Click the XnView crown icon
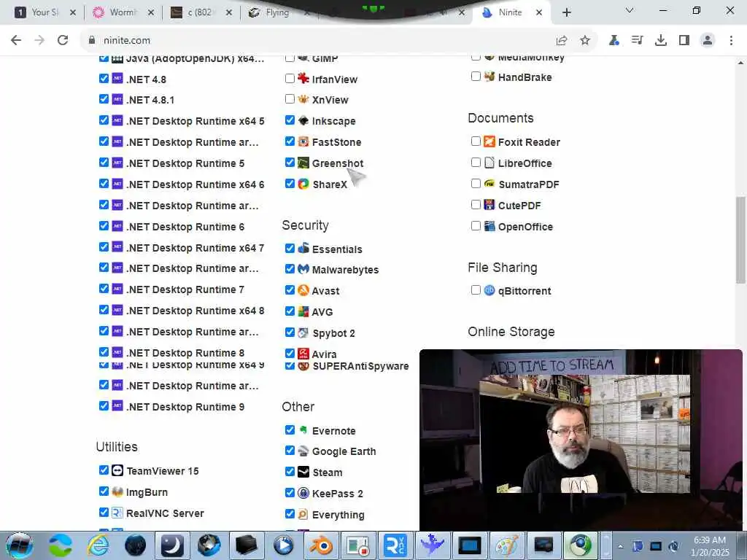The image size is (747, 560). point(303,99)
